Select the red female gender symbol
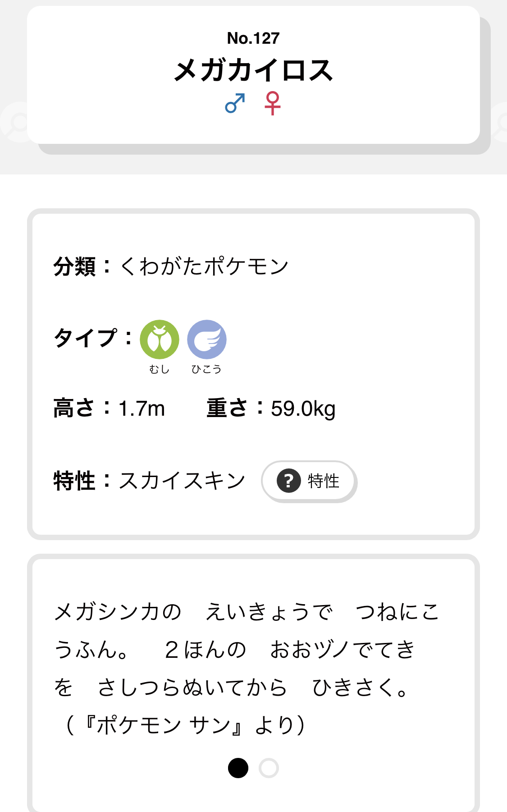Image resolution: width=507 pixels, height=812 pixels. [273, 103]
